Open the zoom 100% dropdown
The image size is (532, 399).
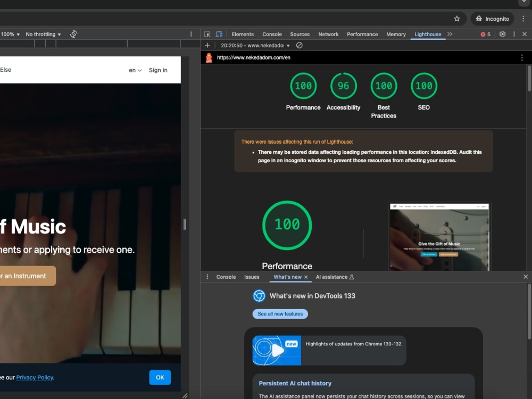[10, 34]
